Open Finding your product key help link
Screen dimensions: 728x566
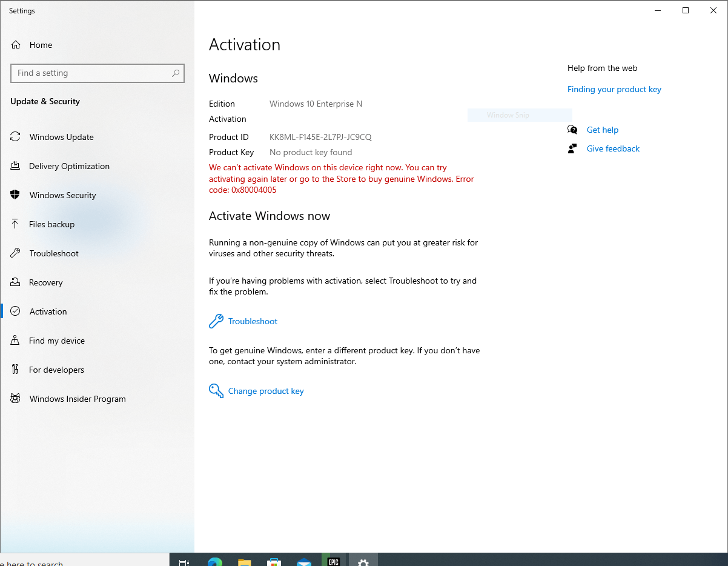click(x=614, y=89)
